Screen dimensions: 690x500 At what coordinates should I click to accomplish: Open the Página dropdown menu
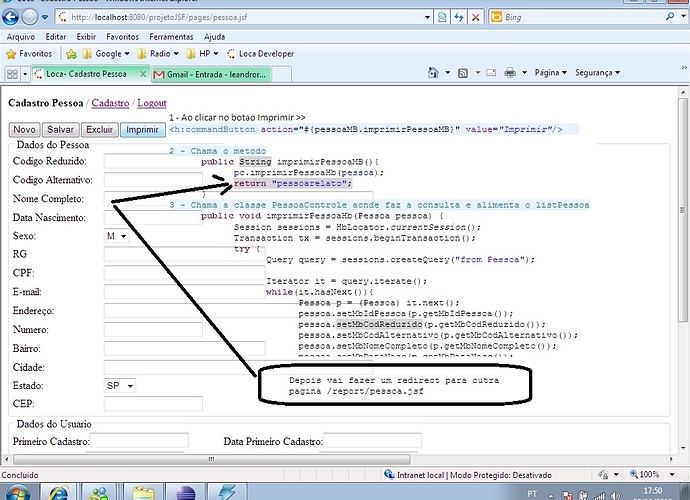point(550,73)
